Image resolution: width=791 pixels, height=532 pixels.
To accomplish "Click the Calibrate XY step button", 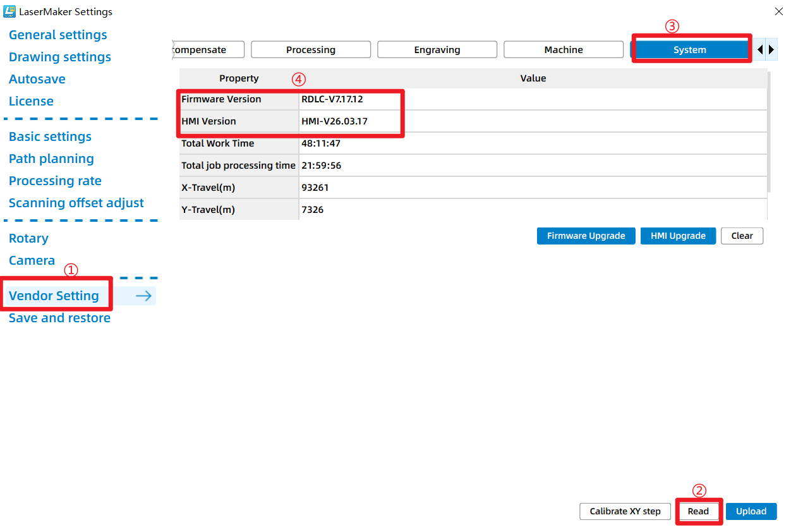I will click(x=625, y=511).
